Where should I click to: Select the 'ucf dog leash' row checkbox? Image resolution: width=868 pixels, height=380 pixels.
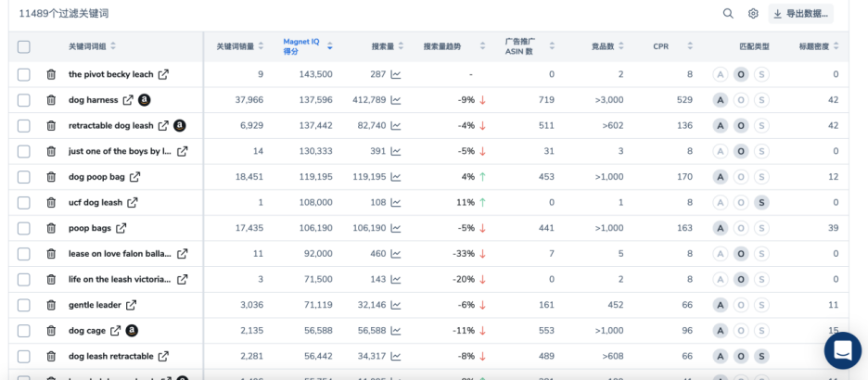click(x=24, y=202)
